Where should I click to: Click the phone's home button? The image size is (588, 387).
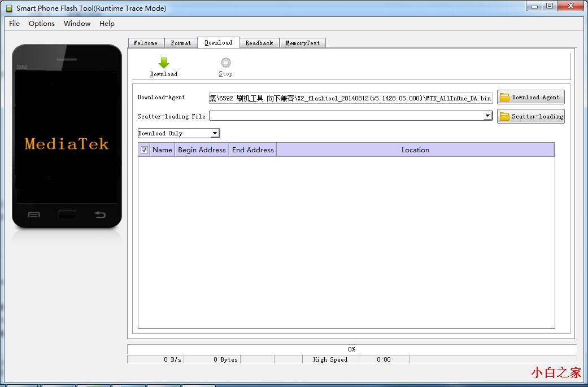67,214
